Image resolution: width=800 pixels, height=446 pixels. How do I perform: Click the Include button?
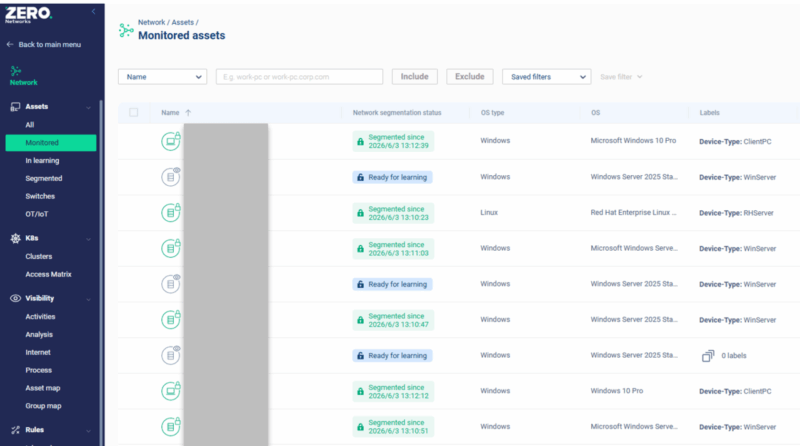coord(414,77)
